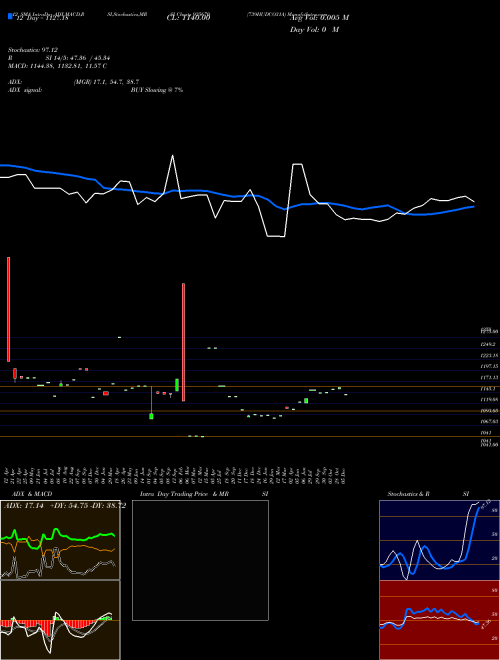Click the MACD: 1144.38 values line

point(57,66)
